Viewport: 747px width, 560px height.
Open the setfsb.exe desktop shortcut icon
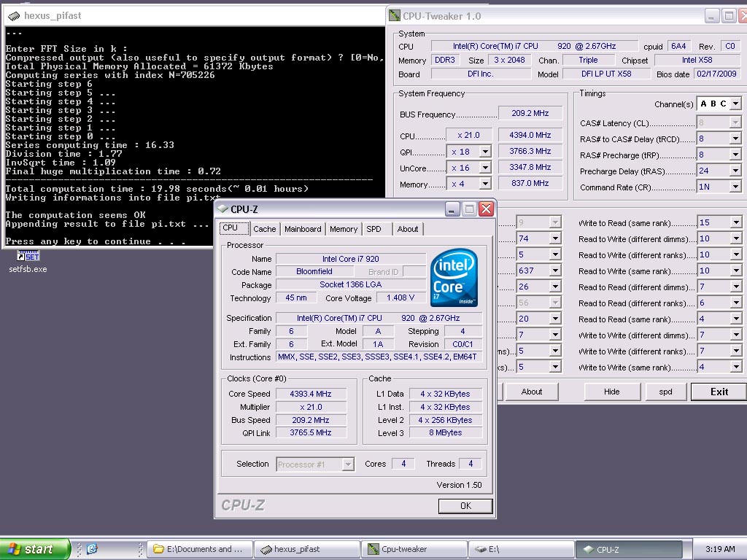[x=28, y=256]
